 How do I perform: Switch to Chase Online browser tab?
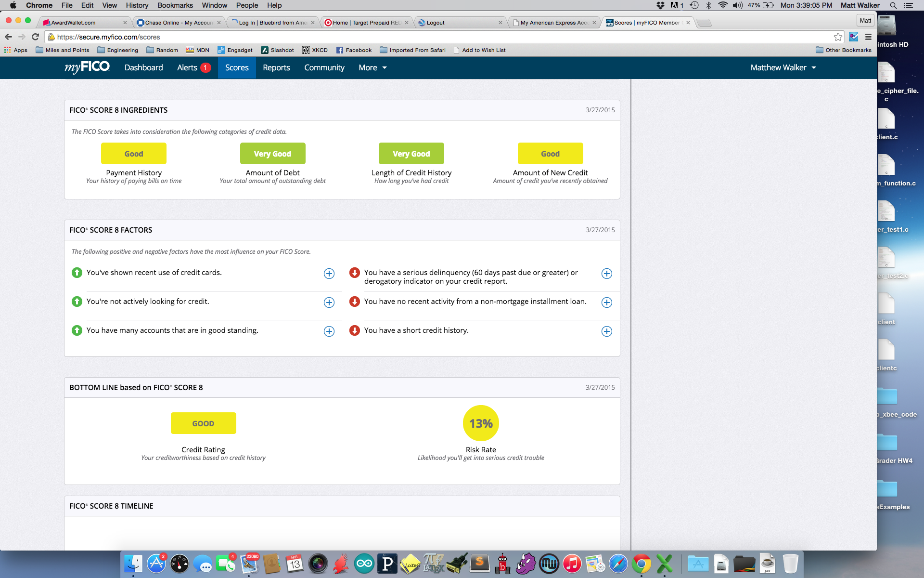click(179, 23)
